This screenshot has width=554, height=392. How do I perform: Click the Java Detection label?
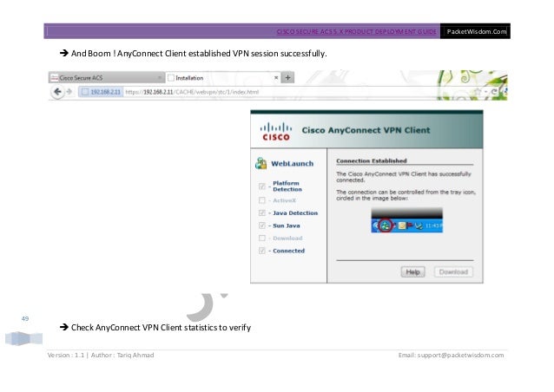coord(295,213)
